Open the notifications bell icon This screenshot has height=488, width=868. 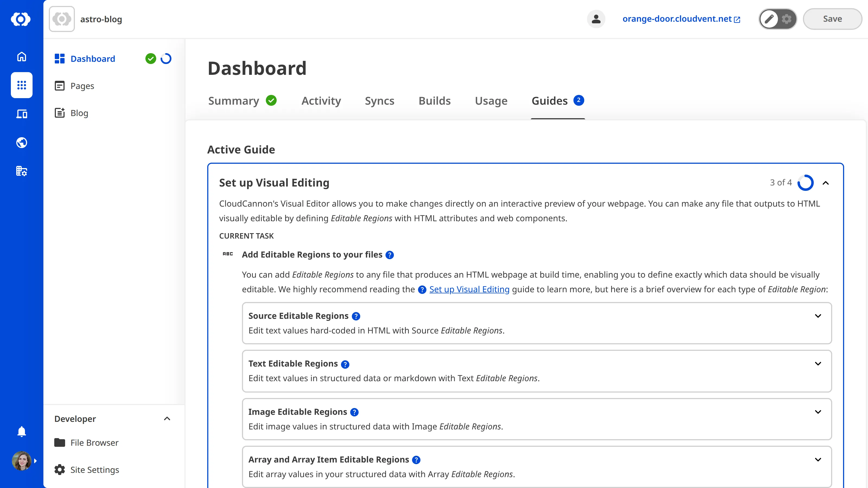[x=21, y=431]
